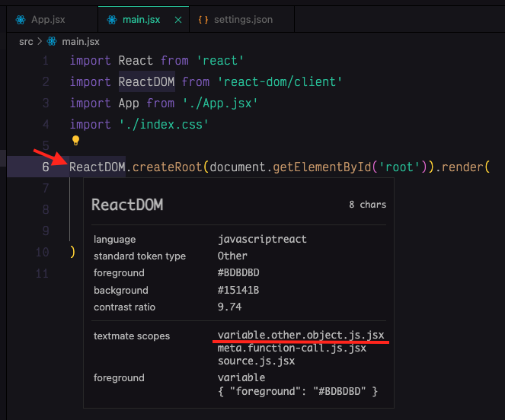This screenshot has height=420, width=505.
Task: Click the React icon on main.jsx tab
Action: 112,18
